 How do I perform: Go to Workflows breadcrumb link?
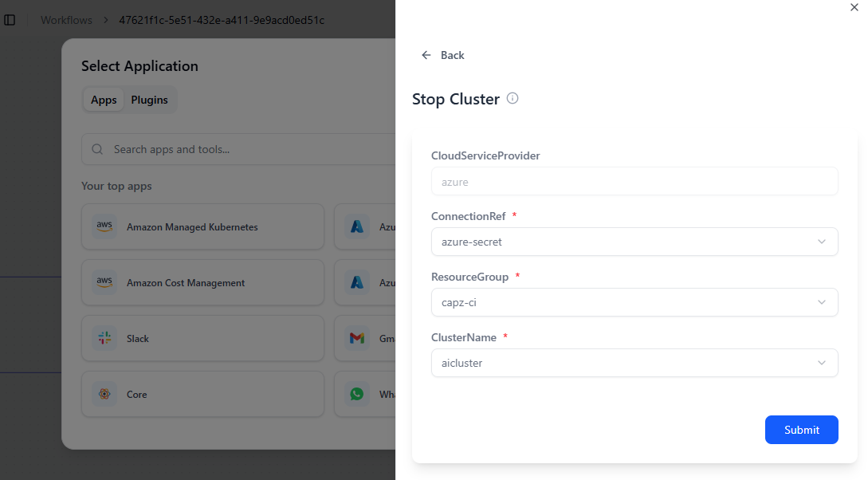click(x=66, y=20)
